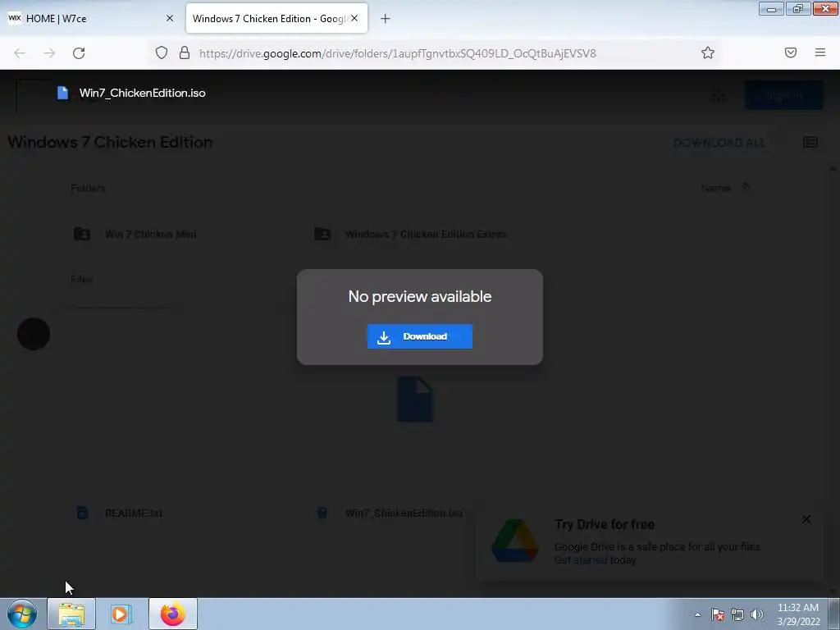Reload the current page

click(x=79, y=53)
